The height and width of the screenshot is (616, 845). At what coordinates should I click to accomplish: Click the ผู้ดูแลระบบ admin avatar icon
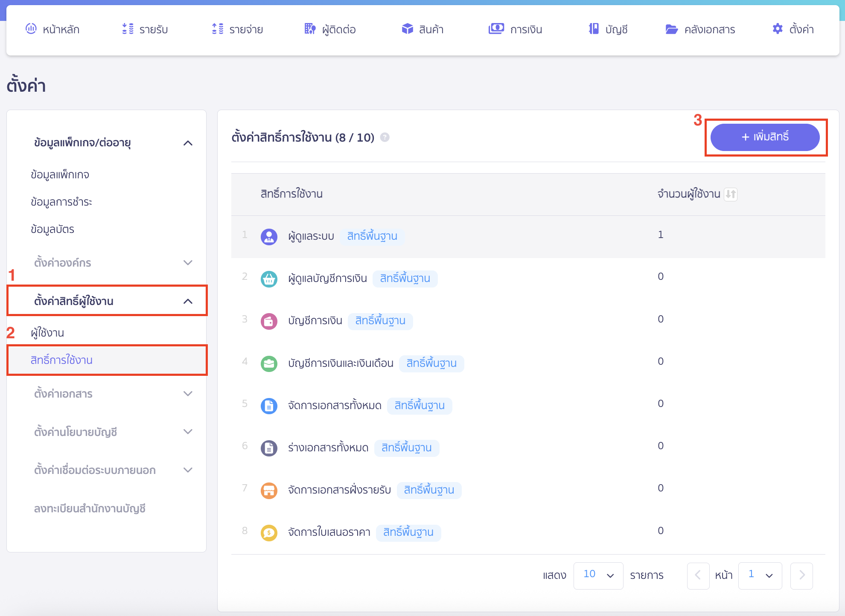tap(269, 236)
